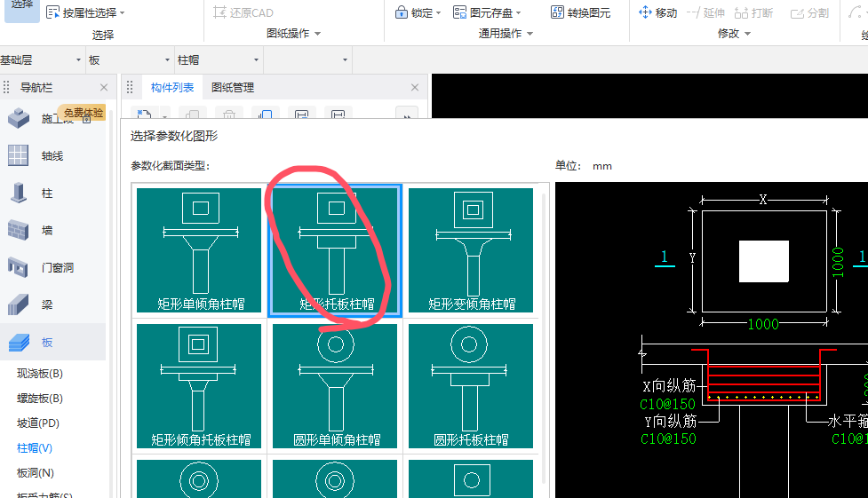Expand the 修改 group menu
Image resolution: width=868 pixels, height=498 pixels.
(x=734, y=33)
